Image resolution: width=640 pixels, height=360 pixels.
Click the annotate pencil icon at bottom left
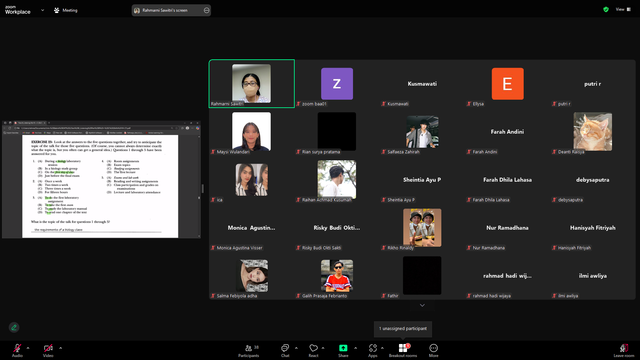(x=14, y=327)
